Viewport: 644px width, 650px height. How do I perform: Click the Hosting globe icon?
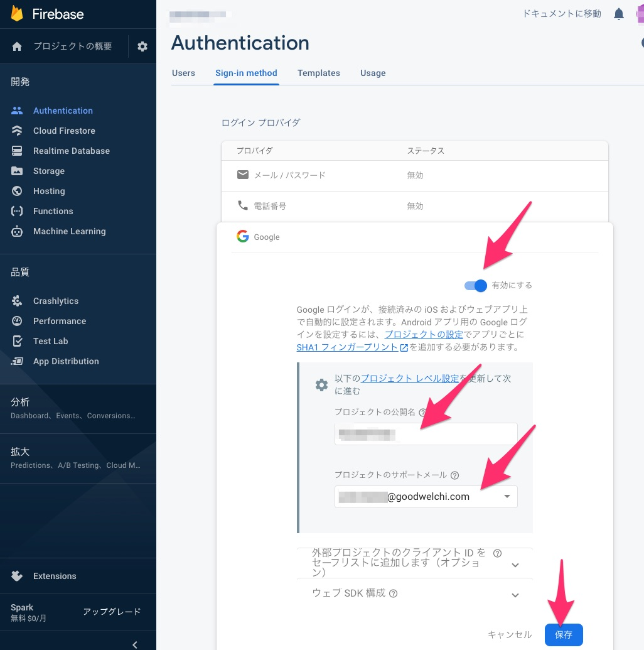pyautogui.click(x=17, y=191)
